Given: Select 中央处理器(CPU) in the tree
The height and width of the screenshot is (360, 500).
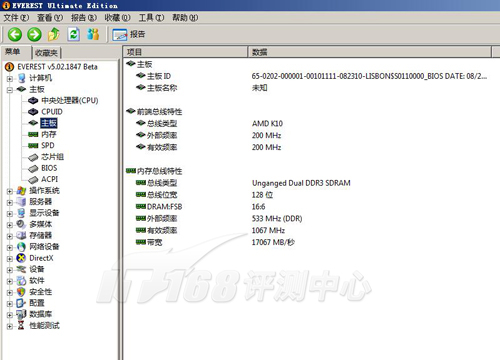Looking at the screenshot, I should pyautogui.click(x=70, y=100).
